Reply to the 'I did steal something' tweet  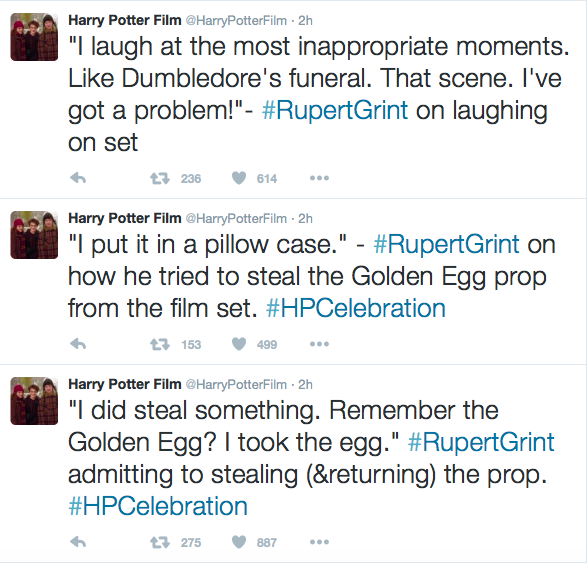(x=78, y=542)
